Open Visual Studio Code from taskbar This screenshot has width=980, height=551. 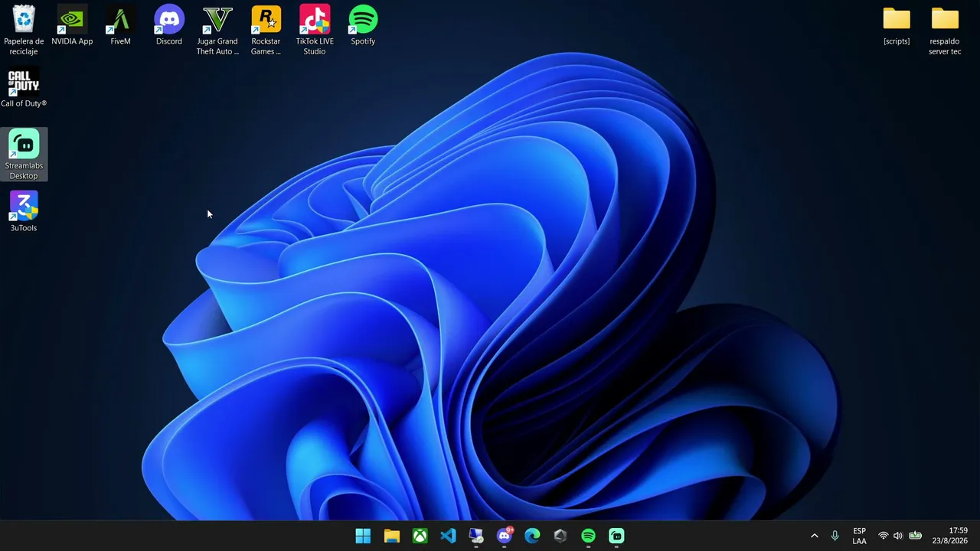point(448,536)
